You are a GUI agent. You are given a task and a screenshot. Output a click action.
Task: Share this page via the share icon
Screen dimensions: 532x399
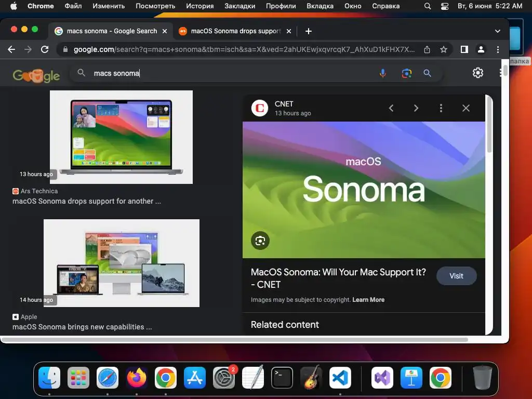427,49
